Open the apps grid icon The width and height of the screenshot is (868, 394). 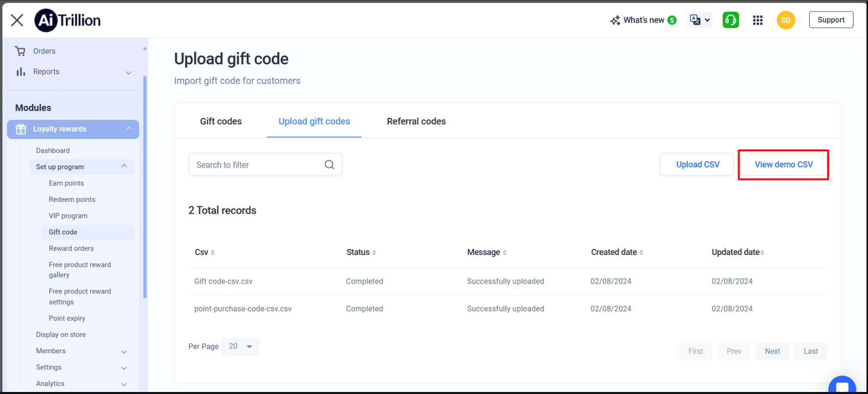tap(758, 20)
